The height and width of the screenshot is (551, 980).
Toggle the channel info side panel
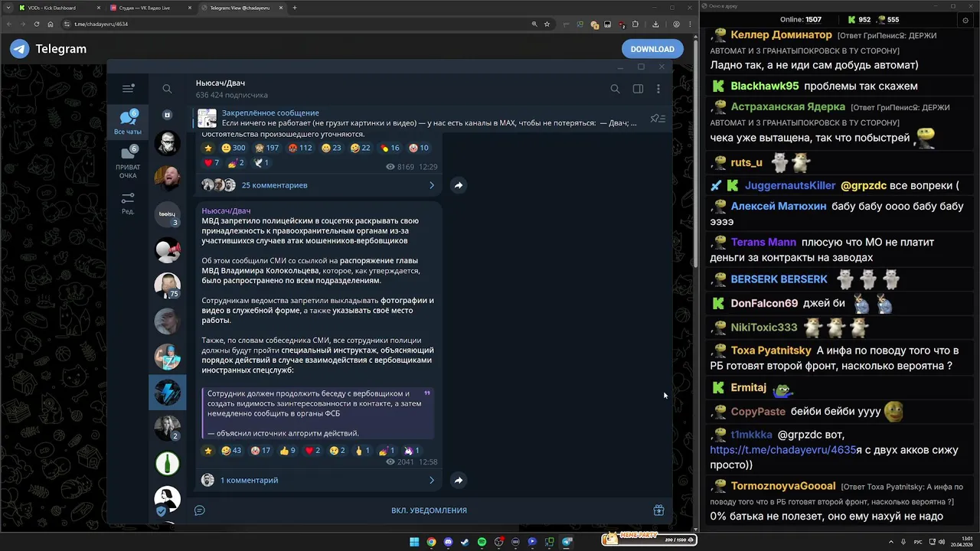pos(638,89)
